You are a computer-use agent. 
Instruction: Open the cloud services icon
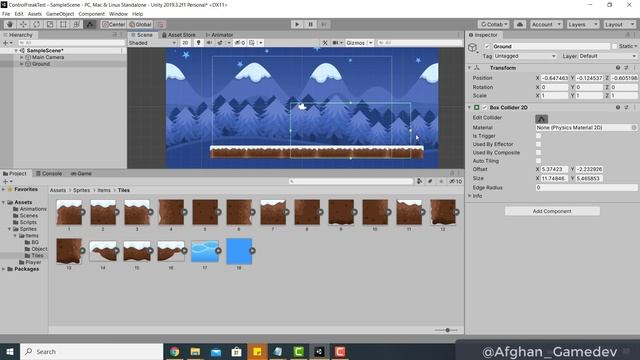pyautogui.click(x=520, y=24)
